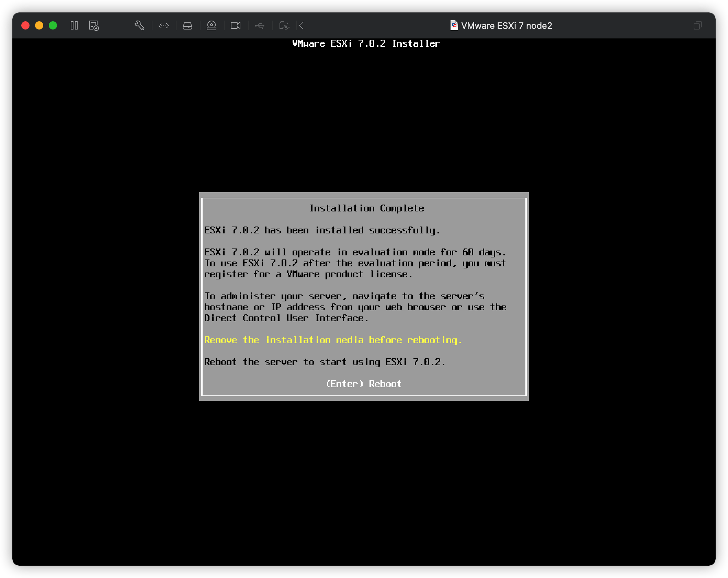This screenshot has height=578, width=728.
Task: Click the VMware ESXi 7.0.2 Installer banner
Action: [365, 43]
